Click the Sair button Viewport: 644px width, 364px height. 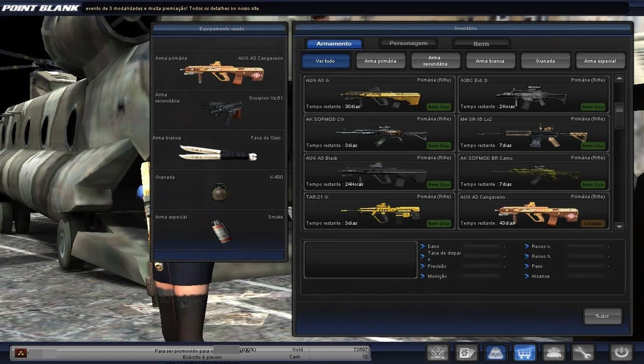602,316
